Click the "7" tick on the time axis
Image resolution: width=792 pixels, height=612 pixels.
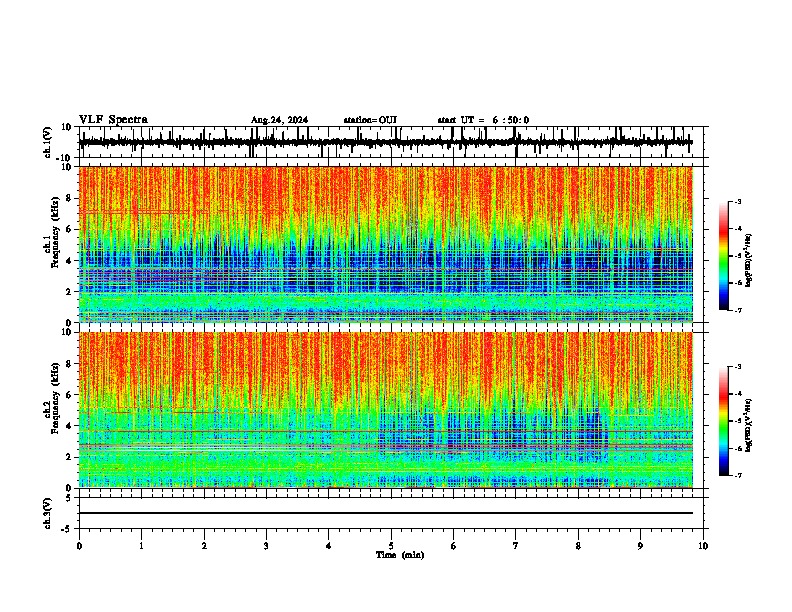[516, 546]
